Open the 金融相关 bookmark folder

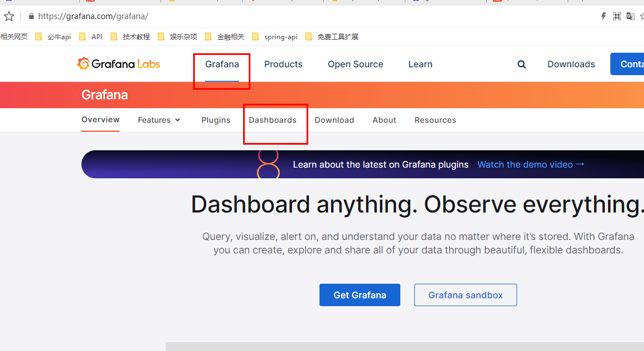(225, 37)
